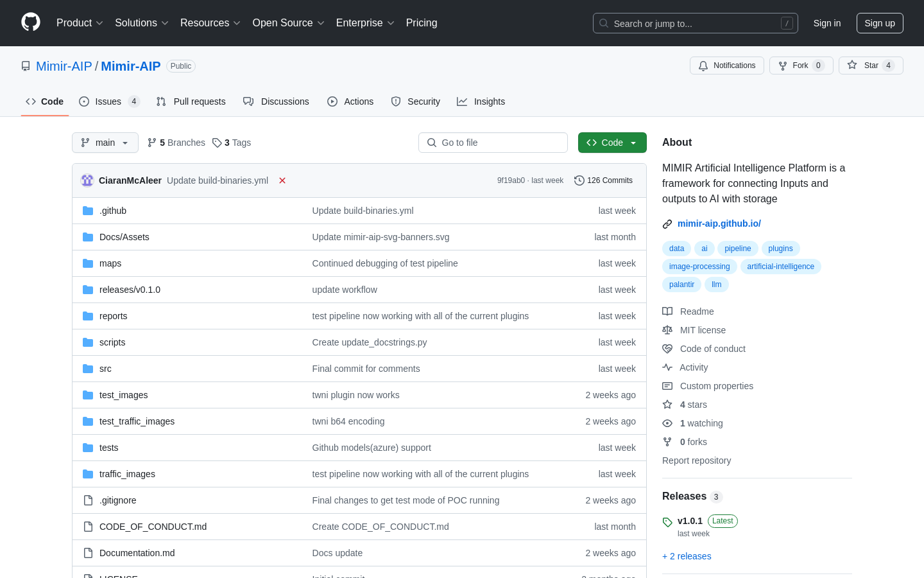Click the Report repository link
Screen dimensions: 924x578
coord(696,460)
